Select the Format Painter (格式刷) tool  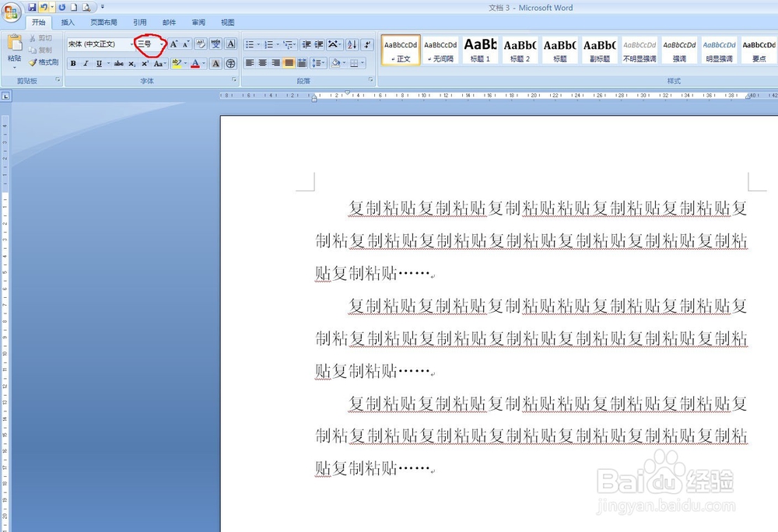pos(43,62)
